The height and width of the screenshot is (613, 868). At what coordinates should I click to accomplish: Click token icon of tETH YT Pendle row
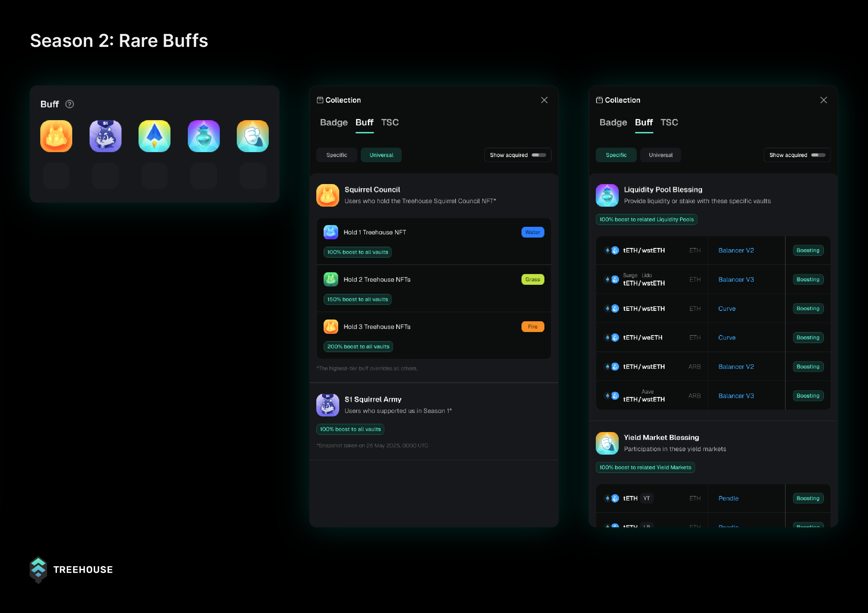tap(612, 498)
